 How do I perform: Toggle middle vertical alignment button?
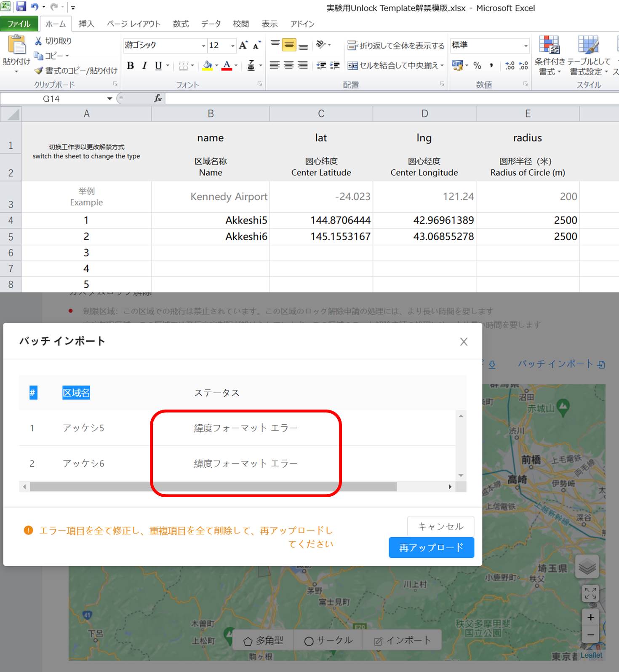click(x=289, y=45)
